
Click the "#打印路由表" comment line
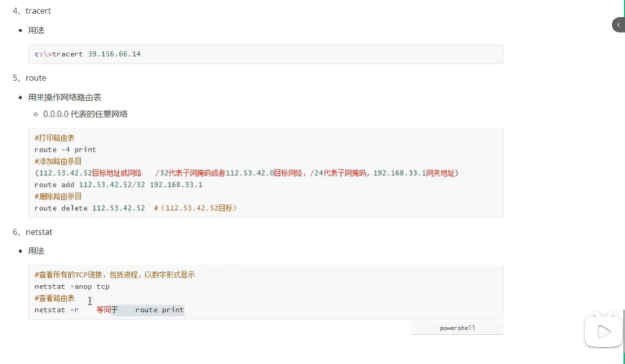[x=55, y=138]
